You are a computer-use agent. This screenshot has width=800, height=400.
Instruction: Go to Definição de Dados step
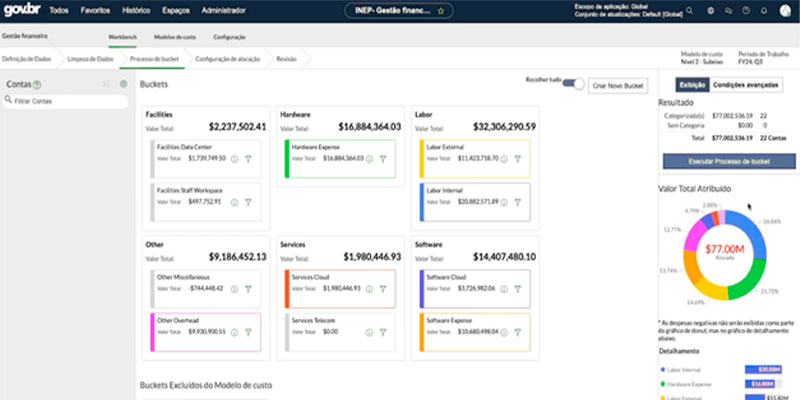click(27, 59)
